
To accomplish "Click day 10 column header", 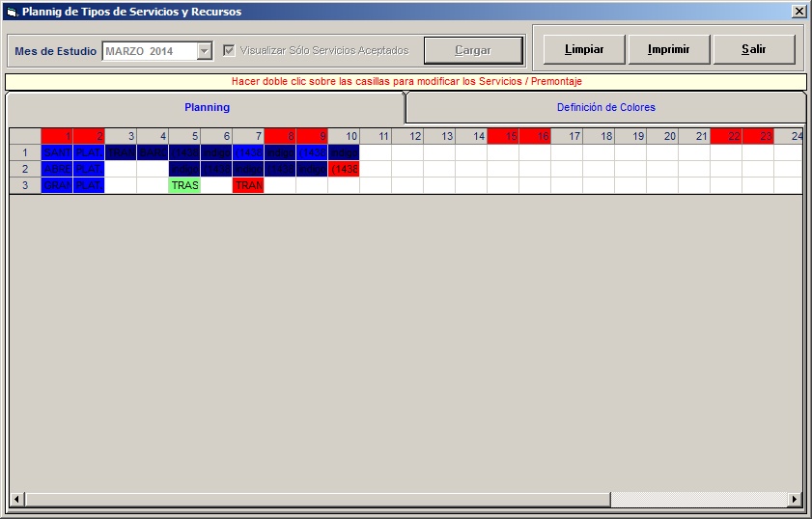I will click(x=344, y=136).
